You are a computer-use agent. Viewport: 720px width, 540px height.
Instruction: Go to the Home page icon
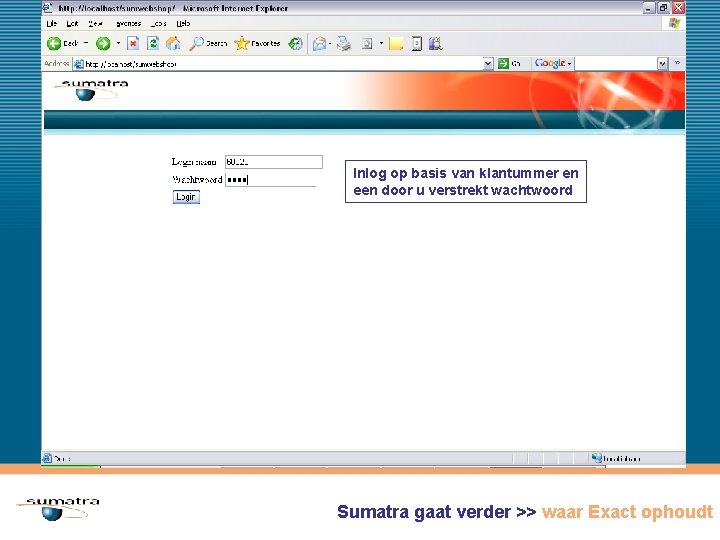pyautogui.click(x=173, y=44)
